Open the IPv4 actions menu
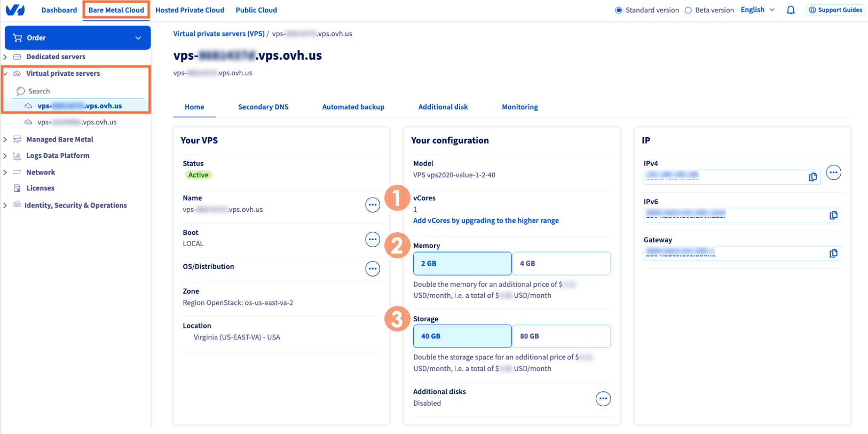The image size is (868, 434). [x=834, y=172]
